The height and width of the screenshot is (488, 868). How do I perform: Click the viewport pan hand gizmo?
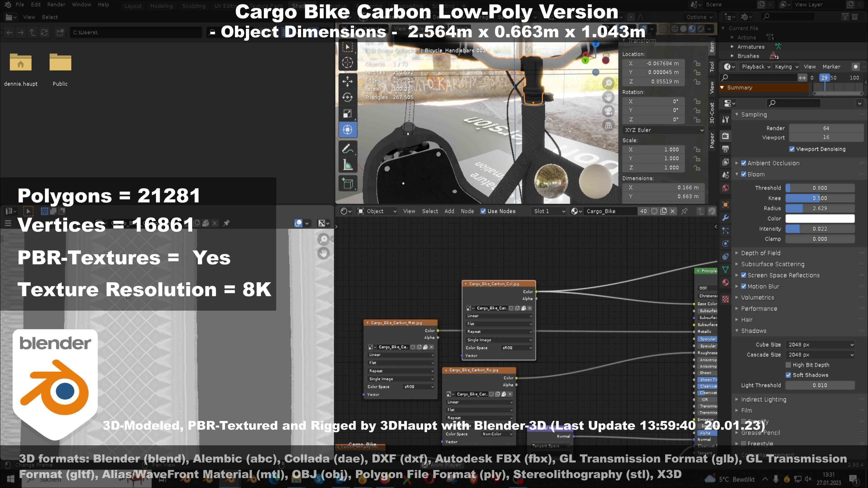pyautogui.click(x=608, y=97)
